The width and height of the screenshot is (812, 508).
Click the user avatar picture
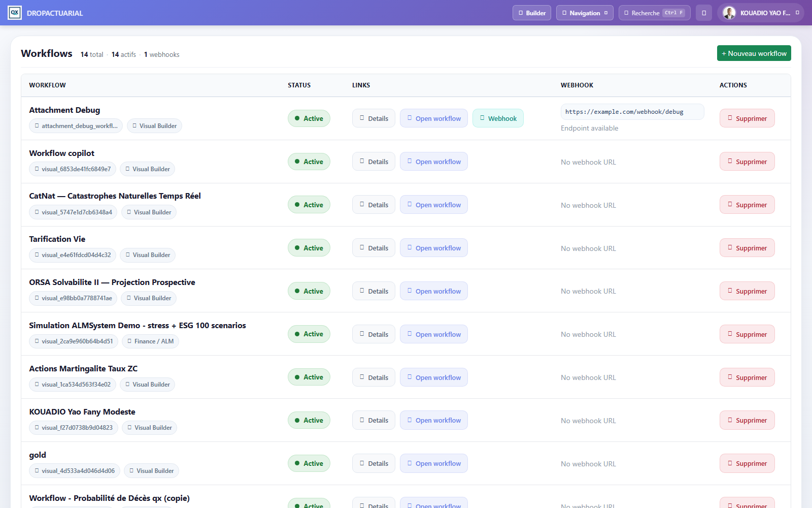(729, 13)
